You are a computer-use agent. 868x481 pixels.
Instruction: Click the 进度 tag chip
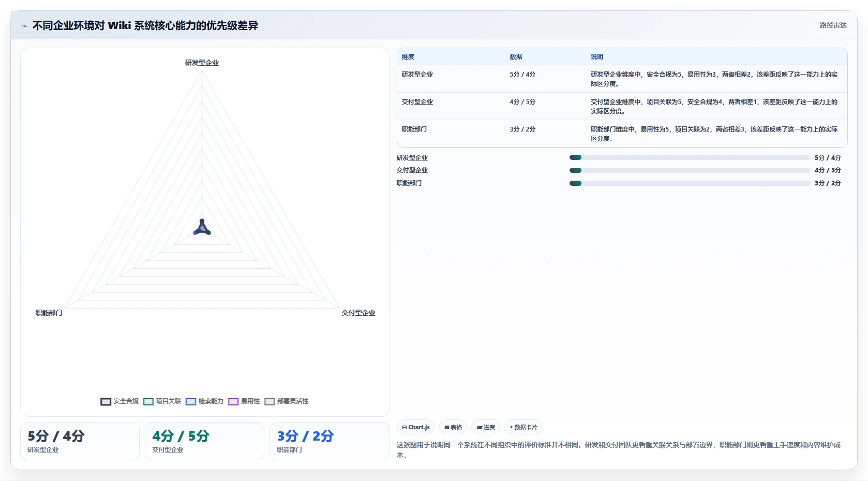(x=486, y=427)
